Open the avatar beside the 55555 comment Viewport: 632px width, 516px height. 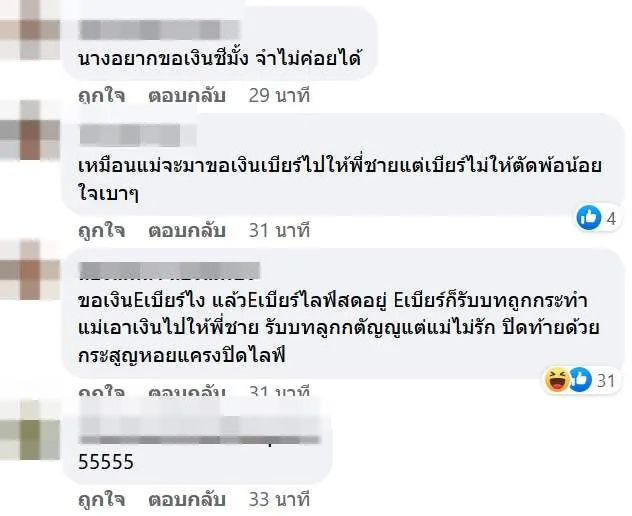point(29,429)
